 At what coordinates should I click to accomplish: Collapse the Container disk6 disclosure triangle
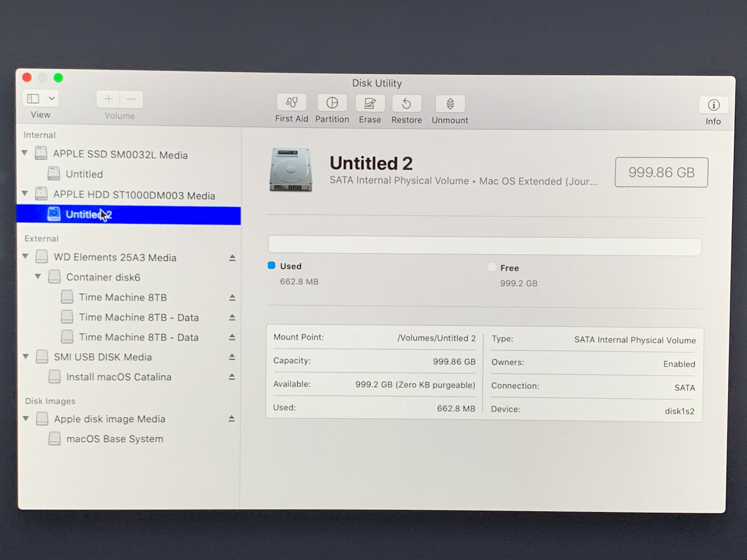pos(38,277)
